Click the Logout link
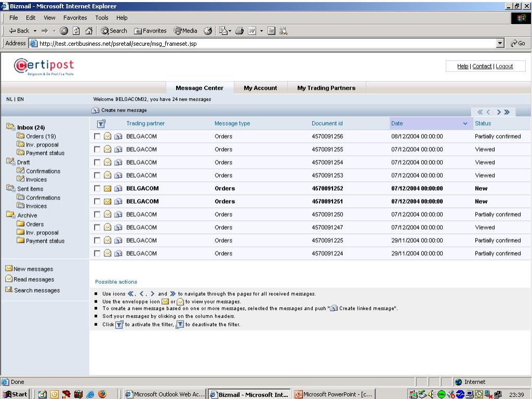Screen dimensions: 532x399 (504, 66)
